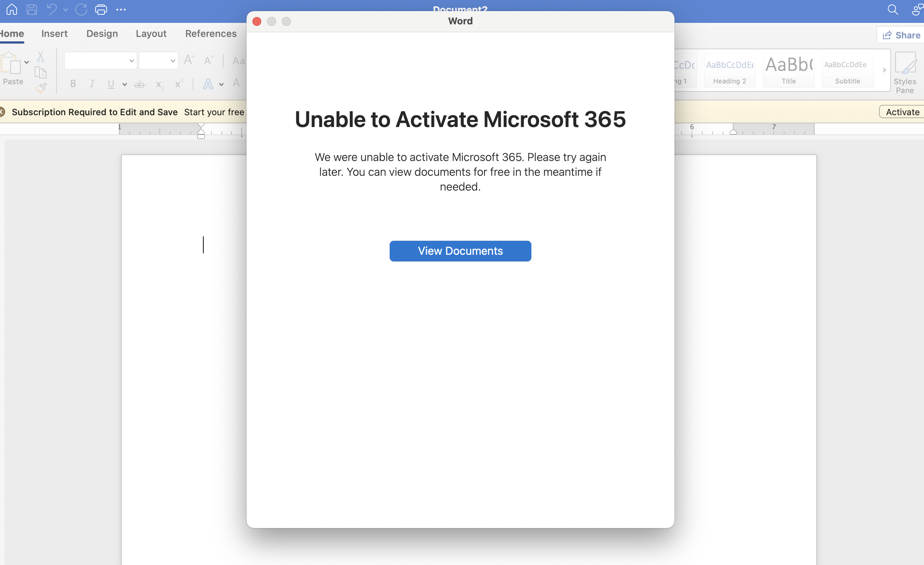Switch to the Layout ribbon tab

pos(151,34)
